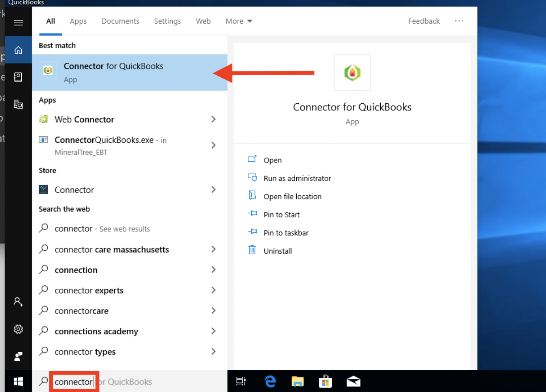The height and width of the screenshot is (392, 546).
Task: Select the Home icon in sidebar
Action: [18, 50]
